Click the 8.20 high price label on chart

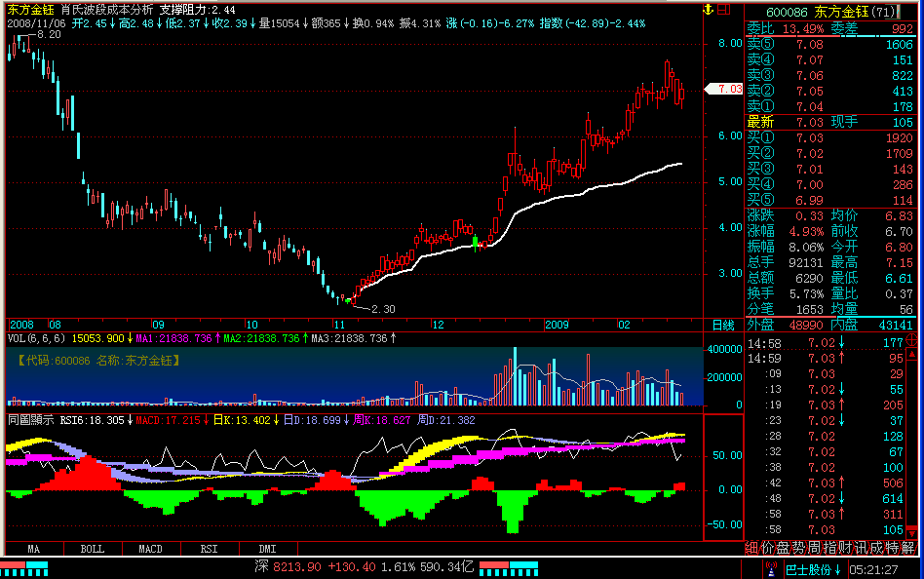click(49, 35)
